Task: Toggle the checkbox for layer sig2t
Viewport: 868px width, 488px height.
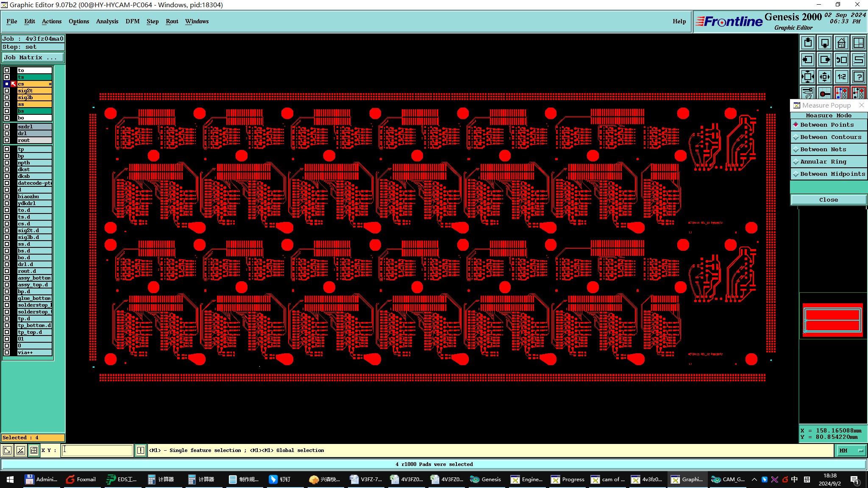Action: tap(7, 91)
